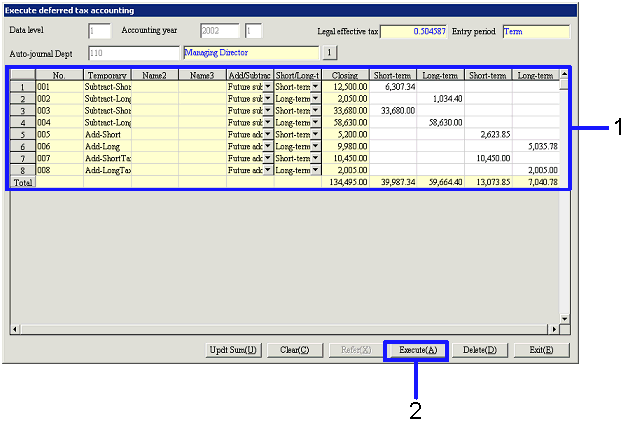The image size is (636, 428).
Task: Click the Clear(C) button
Action: [295, 350]
